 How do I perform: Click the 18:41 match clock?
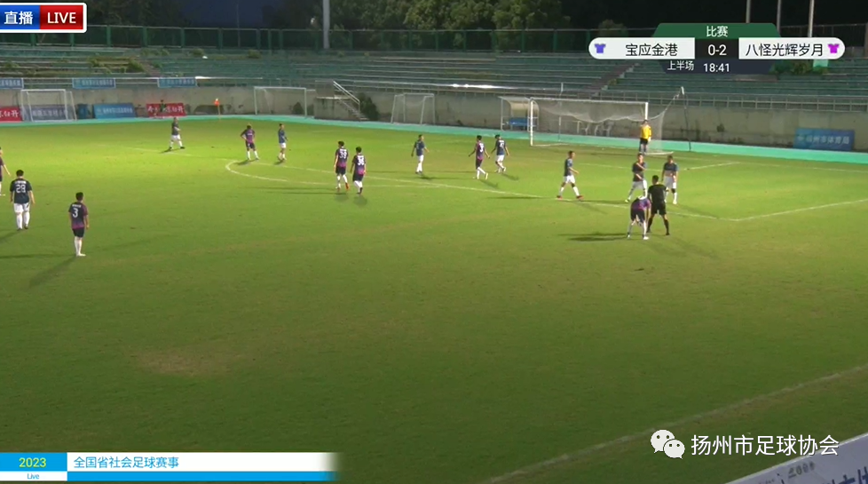(x=716, y=67)
